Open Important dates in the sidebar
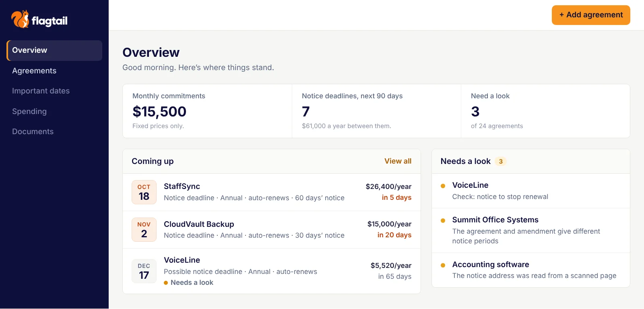Image resolution: width=644 pixels, height=309 pixels. coord(54,91)
